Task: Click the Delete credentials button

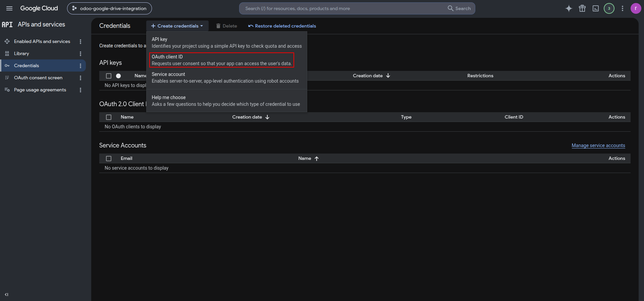Action: 227,26
